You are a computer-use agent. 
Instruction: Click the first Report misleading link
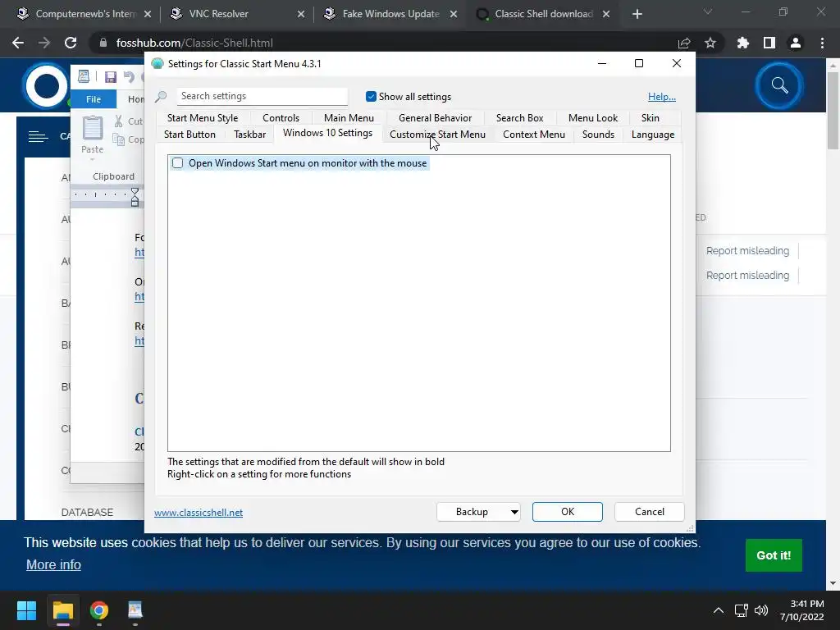pos(747,251)
